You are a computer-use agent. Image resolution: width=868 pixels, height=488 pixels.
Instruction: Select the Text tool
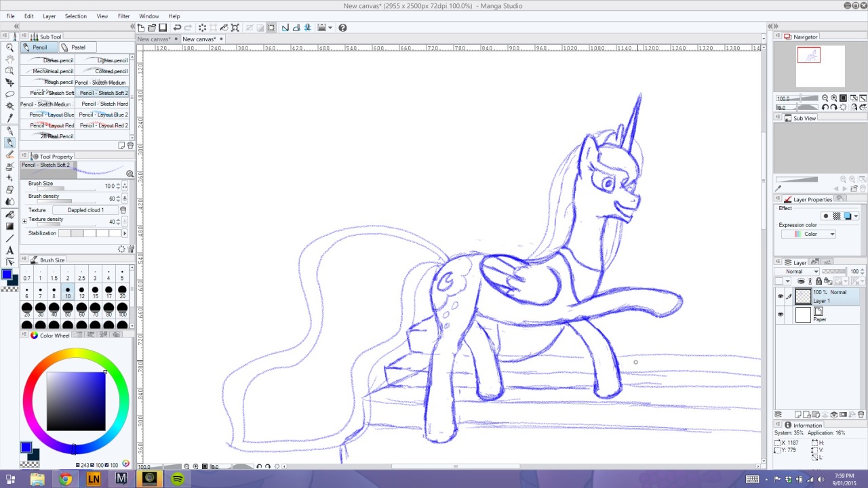(x=9, y=250)
